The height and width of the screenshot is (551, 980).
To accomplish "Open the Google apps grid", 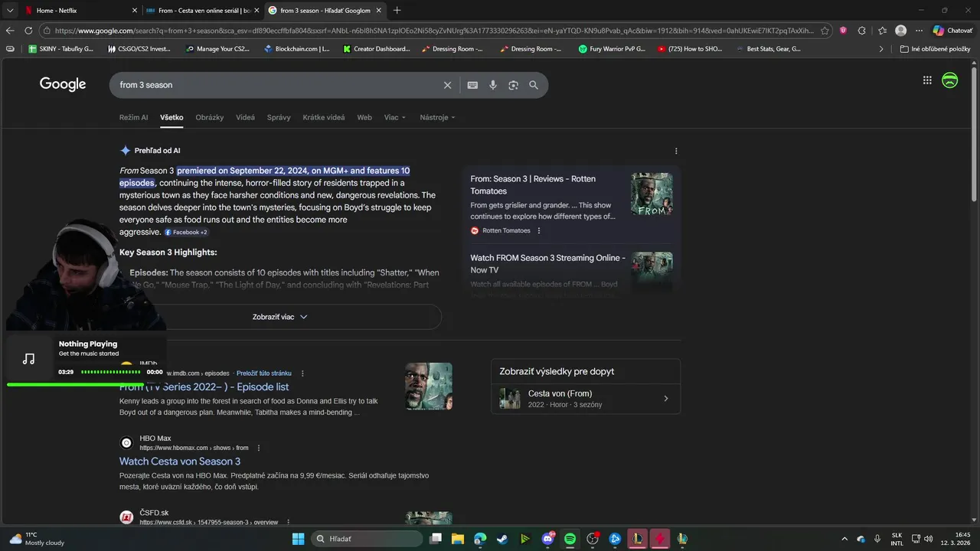I will (927, 80).
